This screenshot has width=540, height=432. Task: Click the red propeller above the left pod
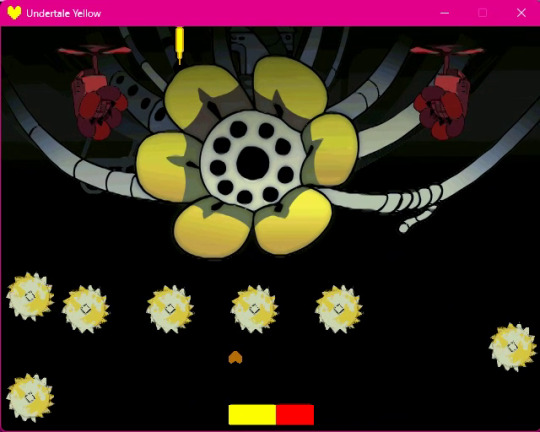[95, 51]
